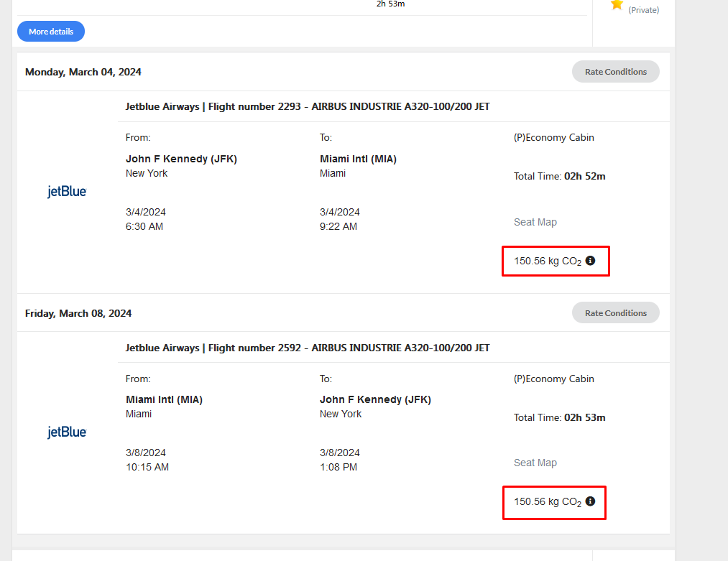Click the Flight number 2592 title line
The image size is (728, 561).
tap(308, 348)
